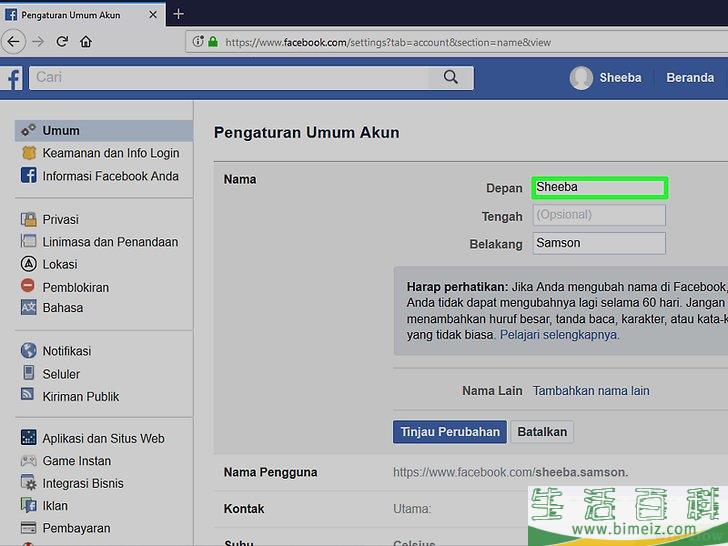The image size is (728, 546).
Task: Click Aplikasi dan Situs Web icon
Action: tap(28, 437)
